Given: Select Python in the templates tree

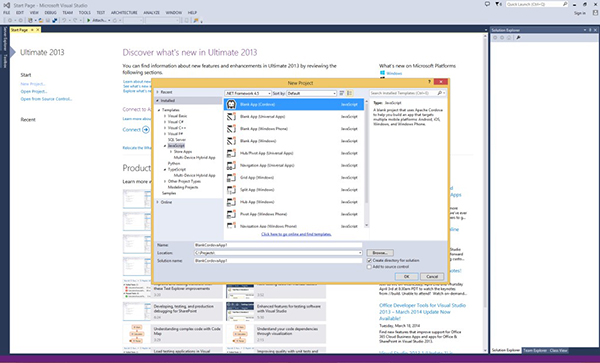Looking at the screenshot, I should (x=174, y=163).
